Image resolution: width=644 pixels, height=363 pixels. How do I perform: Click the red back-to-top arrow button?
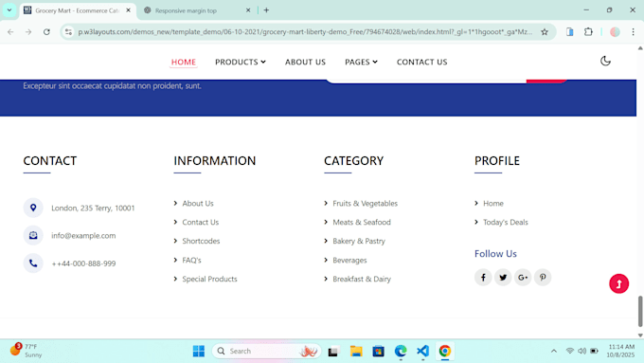619,283
